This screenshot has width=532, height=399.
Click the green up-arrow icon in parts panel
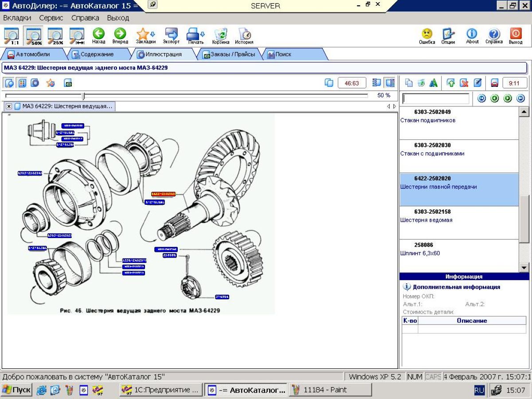[x=451, y=83]
